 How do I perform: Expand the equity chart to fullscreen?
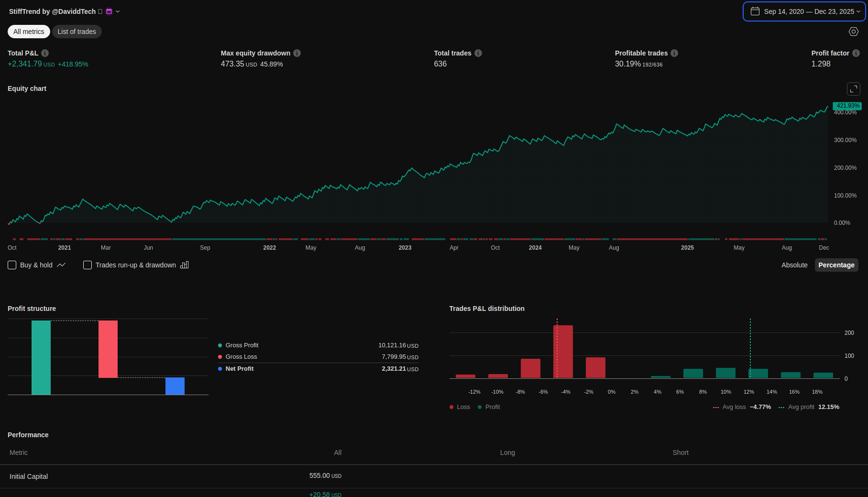854,89
